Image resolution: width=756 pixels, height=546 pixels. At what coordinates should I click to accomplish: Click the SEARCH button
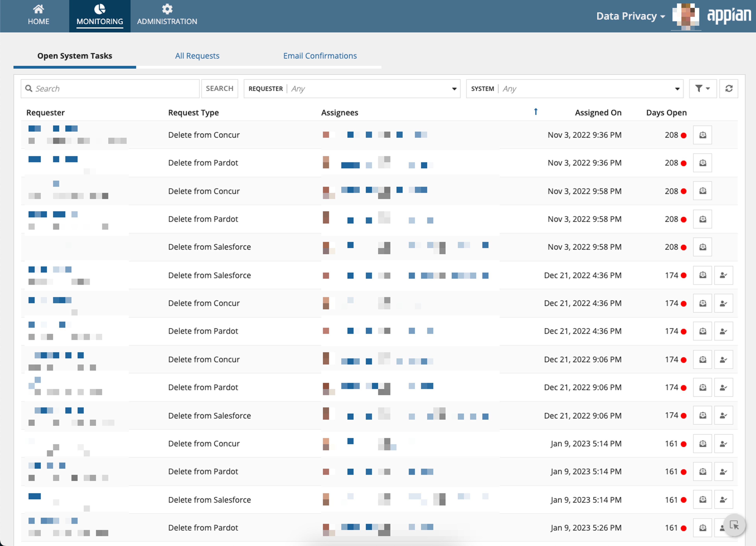pyautogui.click(x=220, y=89)
